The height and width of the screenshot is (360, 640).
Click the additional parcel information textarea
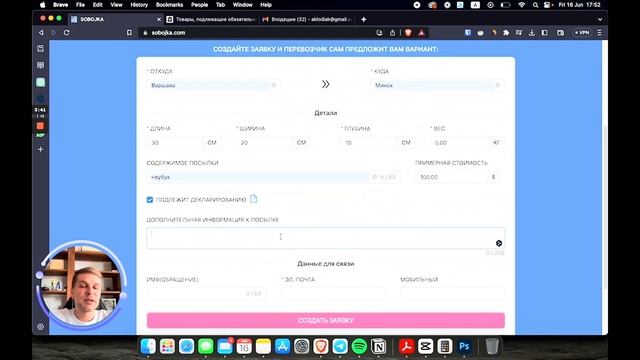pyautogui.click(x=325, y=238)
